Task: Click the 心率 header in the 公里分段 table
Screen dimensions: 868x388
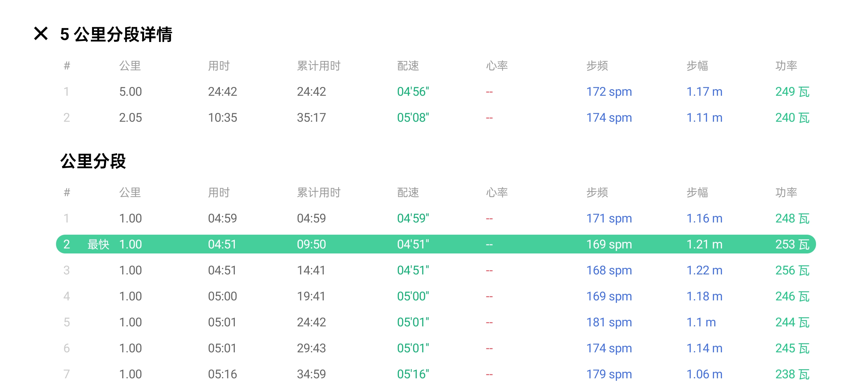Action: [x=497, y=192]
